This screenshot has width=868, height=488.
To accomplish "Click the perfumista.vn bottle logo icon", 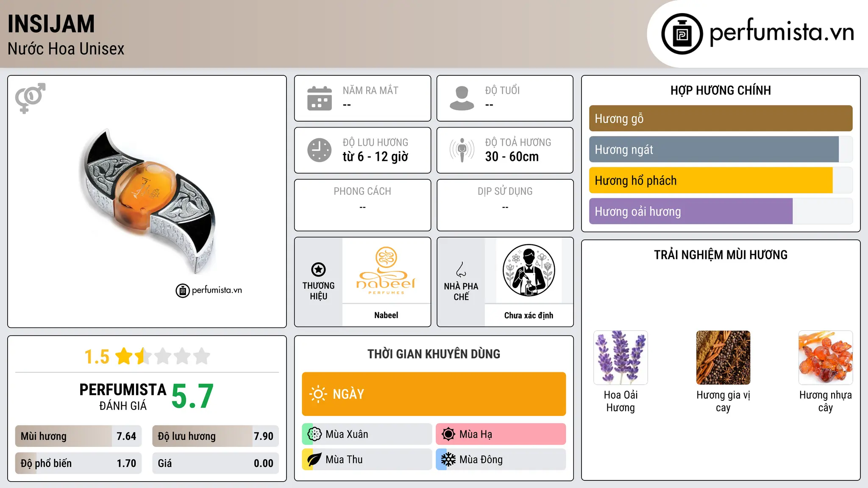I will coord(682,34).
